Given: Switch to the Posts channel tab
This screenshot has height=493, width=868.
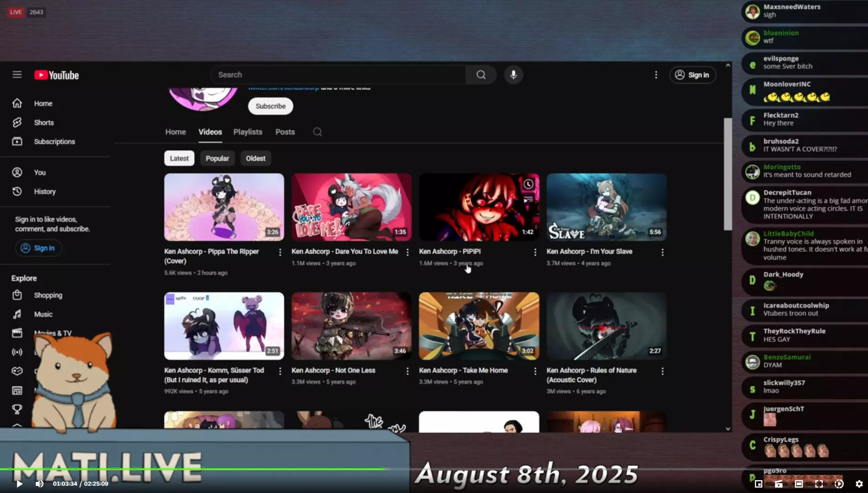Looking at the screenshot, I should [x=285, y=132].
